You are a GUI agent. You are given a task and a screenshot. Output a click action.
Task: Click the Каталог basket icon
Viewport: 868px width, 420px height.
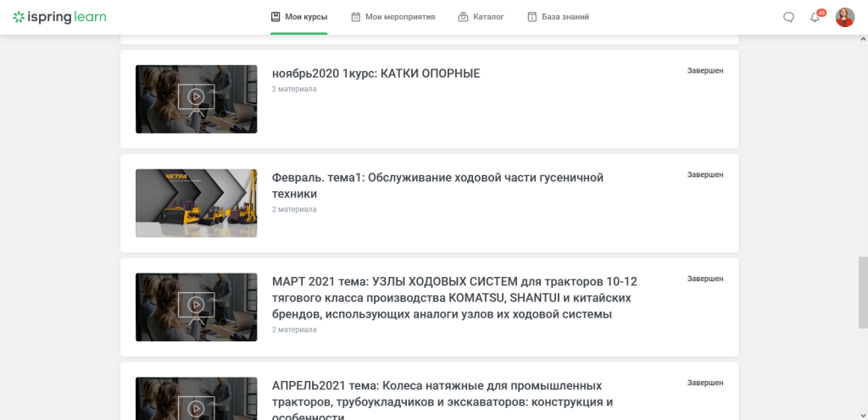[464, 17]
